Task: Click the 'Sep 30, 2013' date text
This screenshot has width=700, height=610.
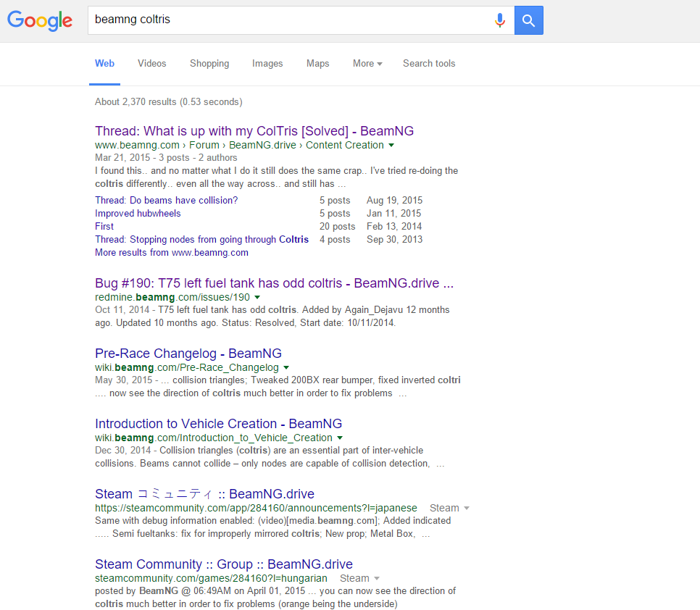Action: (394, 239)
